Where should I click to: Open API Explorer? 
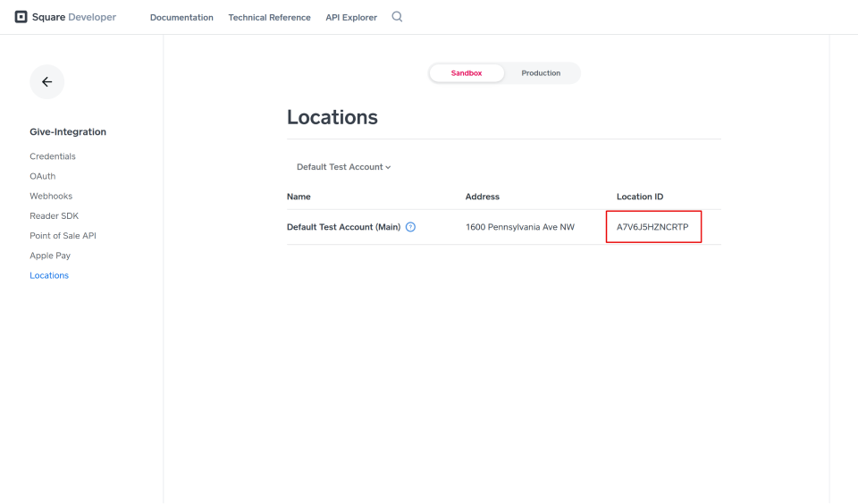[x=351, y=18]
